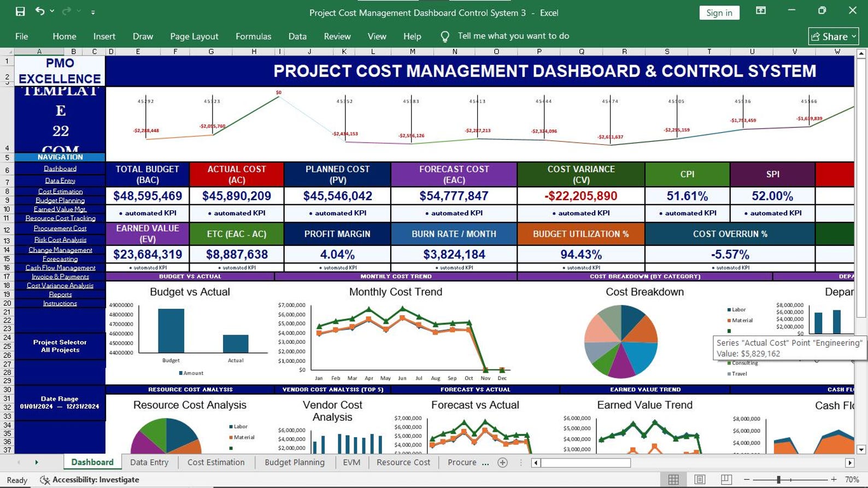Open Customize Quick Access Toolbar dropdown
868x488 pixels.
(x=93, y=12)
